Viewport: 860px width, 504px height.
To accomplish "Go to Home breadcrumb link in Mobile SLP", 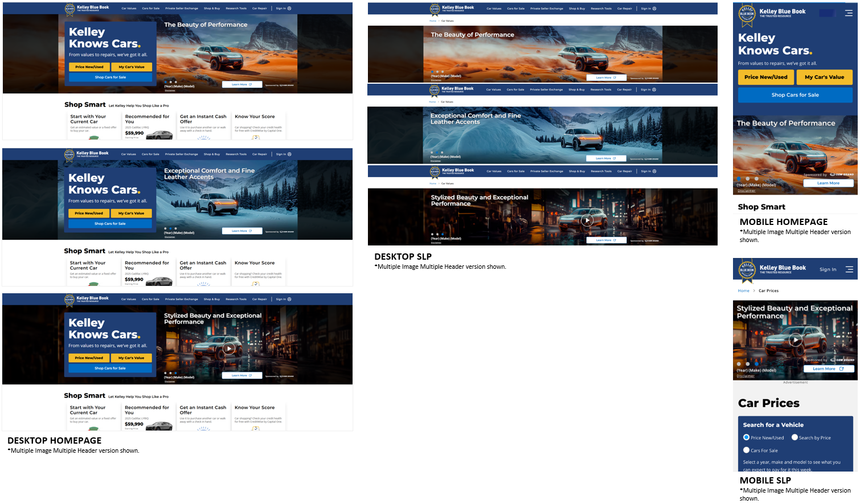I will pos(743,290).
